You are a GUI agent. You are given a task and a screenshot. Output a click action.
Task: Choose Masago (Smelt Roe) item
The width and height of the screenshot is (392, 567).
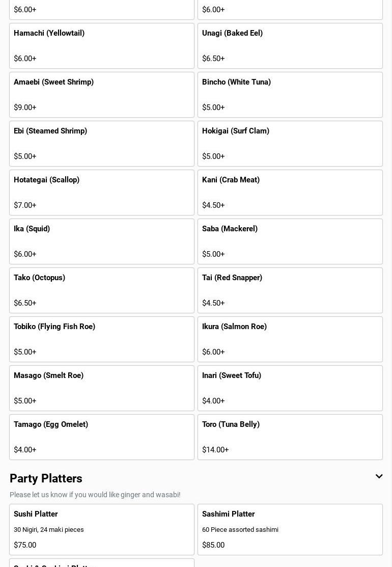(x=102, y=388)
